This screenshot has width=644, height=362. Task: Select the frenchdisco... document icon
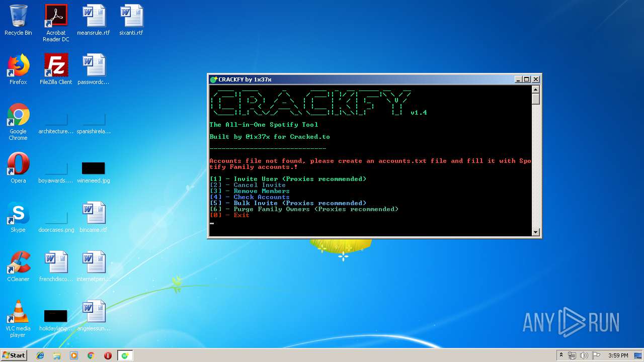[x=56, y=266]
